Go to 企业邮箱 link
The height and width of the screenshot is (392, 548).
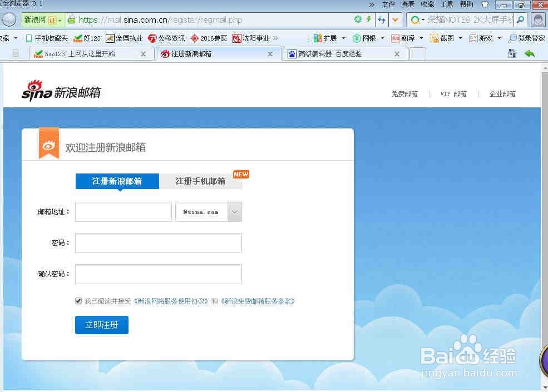click(x=502, y=94)
